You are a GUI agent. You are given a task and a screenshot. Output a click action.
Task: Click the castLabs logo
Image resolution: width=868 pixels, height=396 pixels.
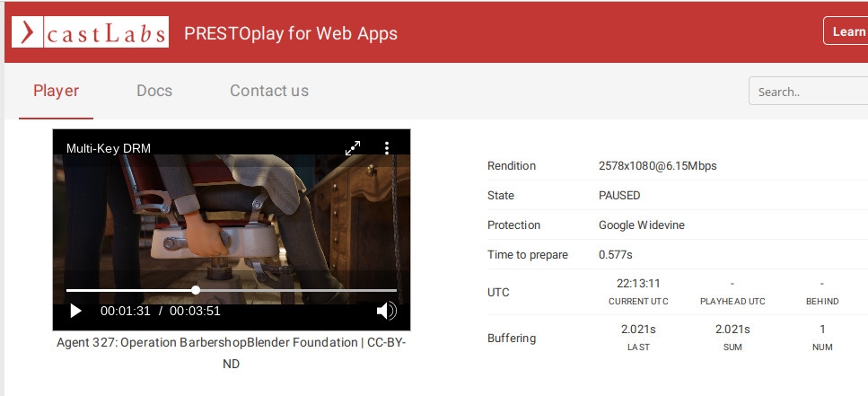(91, 32)
